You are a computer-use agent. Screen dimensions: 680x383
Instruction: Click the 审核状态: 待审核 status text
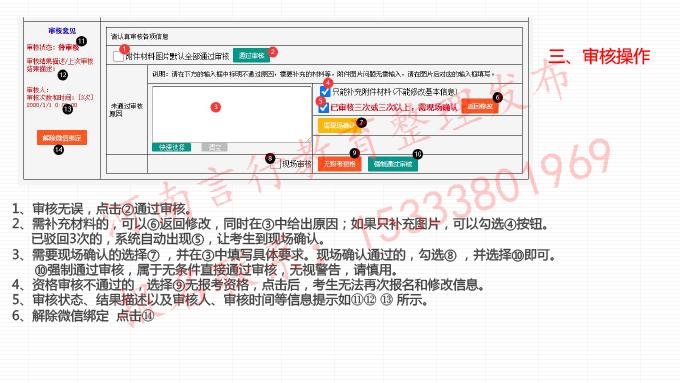click(x=53, y=47)
